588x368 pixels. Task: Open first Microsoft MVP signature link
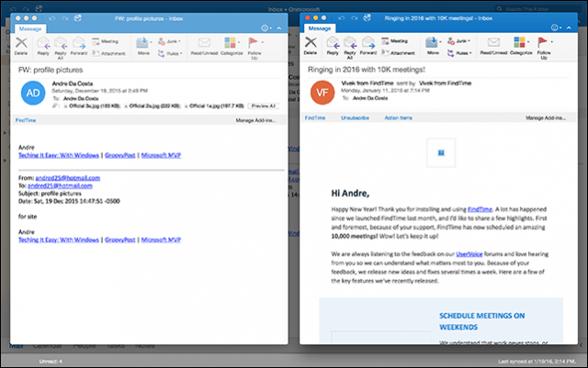pyautogui.click(x=161, y=155)
